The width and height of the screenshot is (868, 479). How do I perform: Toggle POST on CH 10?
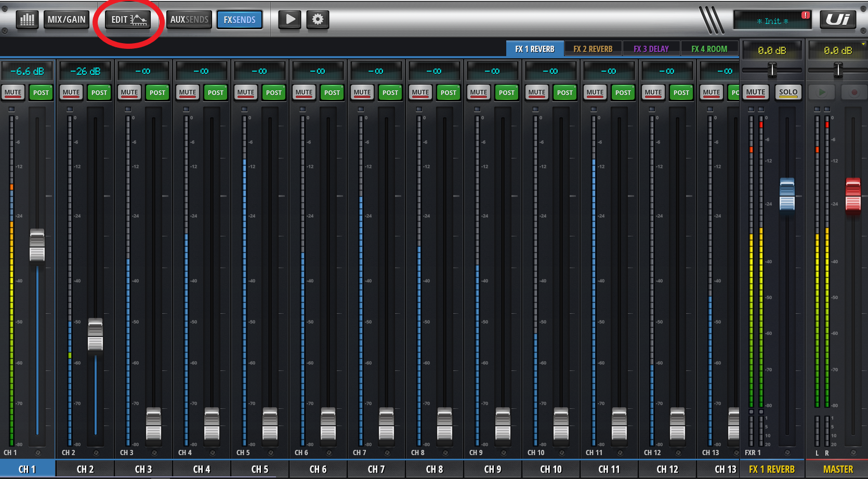click(565, 92)
